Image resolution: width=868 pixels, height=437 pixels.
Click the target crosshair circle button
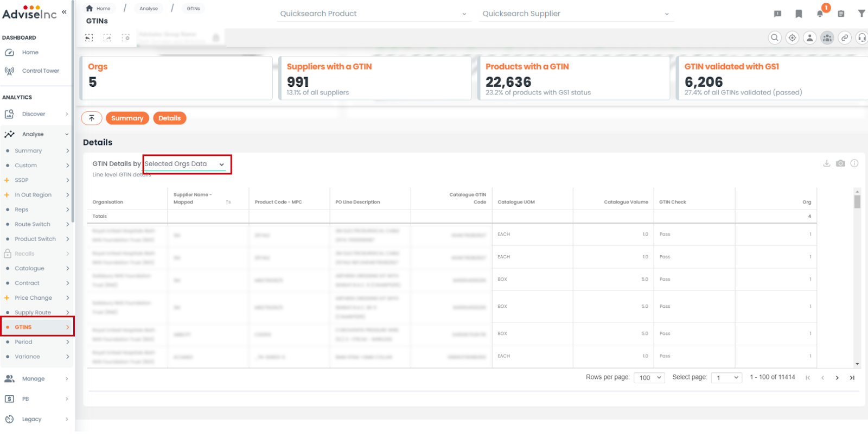tap(792, 37)
